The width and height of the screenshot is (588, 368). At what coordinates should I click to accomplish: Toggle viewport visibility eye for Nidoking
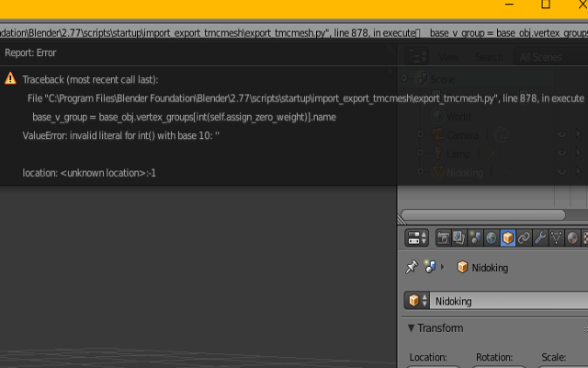point(561,172)
